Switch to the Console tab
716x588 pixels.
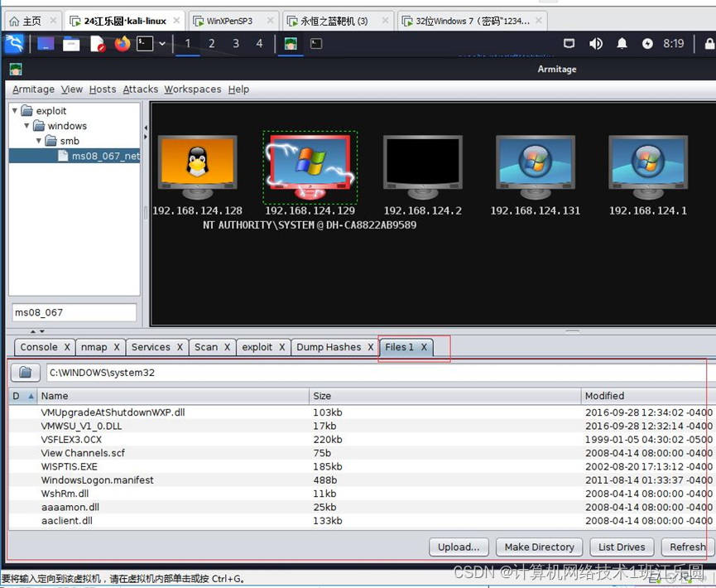coord(39,347)
